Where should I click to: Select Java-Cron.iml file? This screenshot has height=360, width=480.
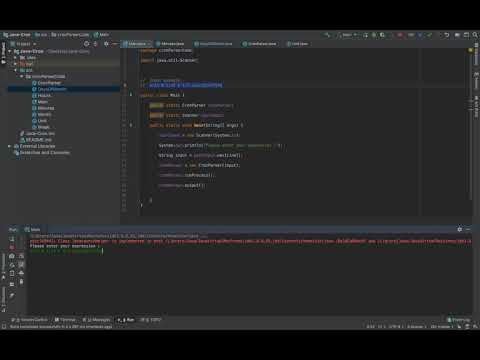coord(37,134)
